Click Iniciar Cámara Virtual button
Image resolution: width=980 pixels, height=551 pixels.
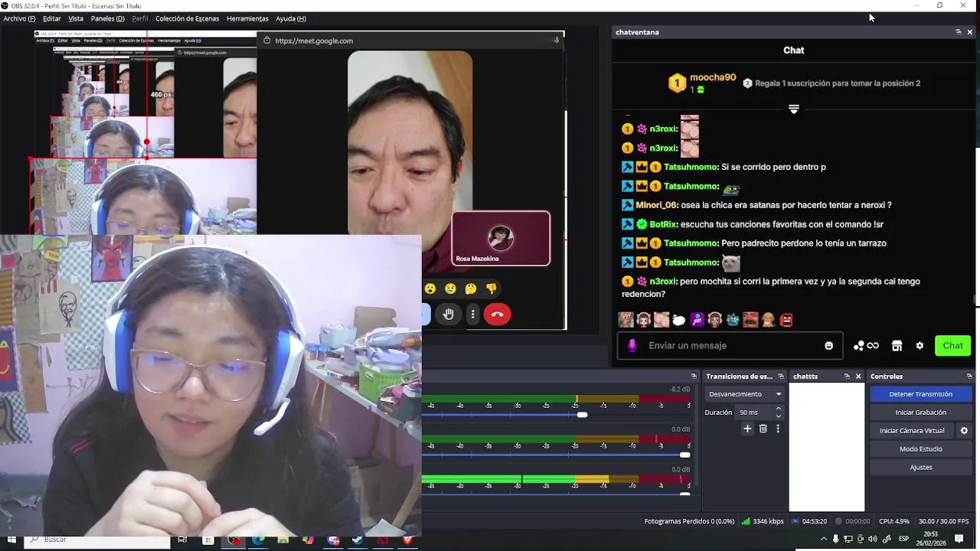(x=912, y=431)
